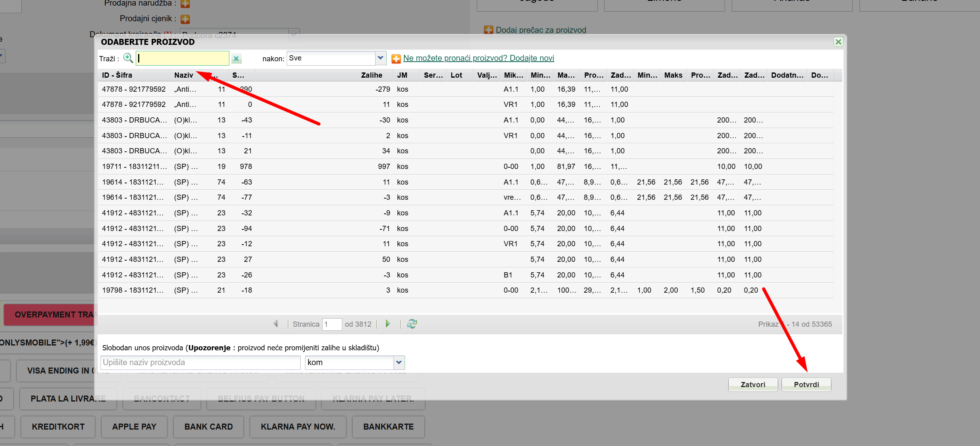Viewport: 980px width, 446px height.
Task: Click the Stranica page number field
Action: [332, 324]
